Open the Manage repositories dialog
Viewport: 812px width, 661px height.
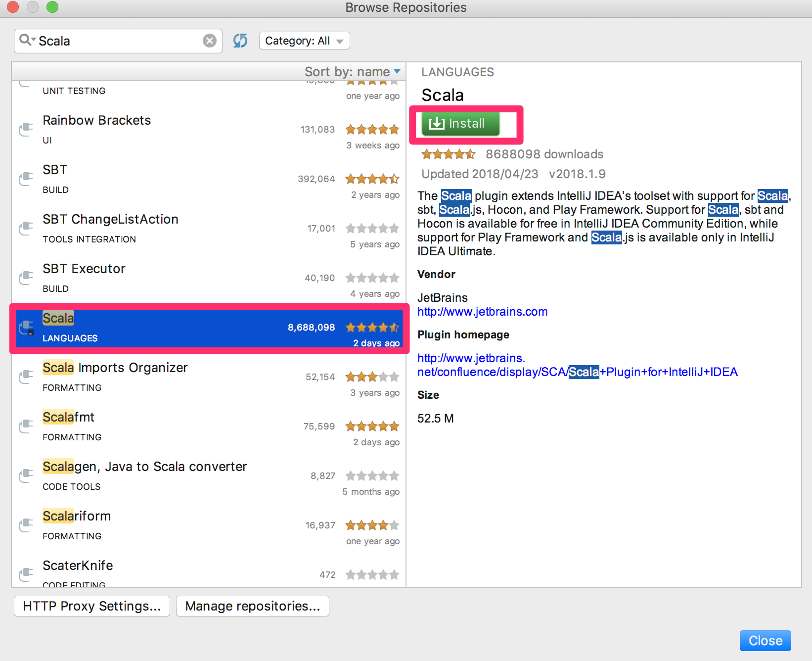tap(252, 606)
